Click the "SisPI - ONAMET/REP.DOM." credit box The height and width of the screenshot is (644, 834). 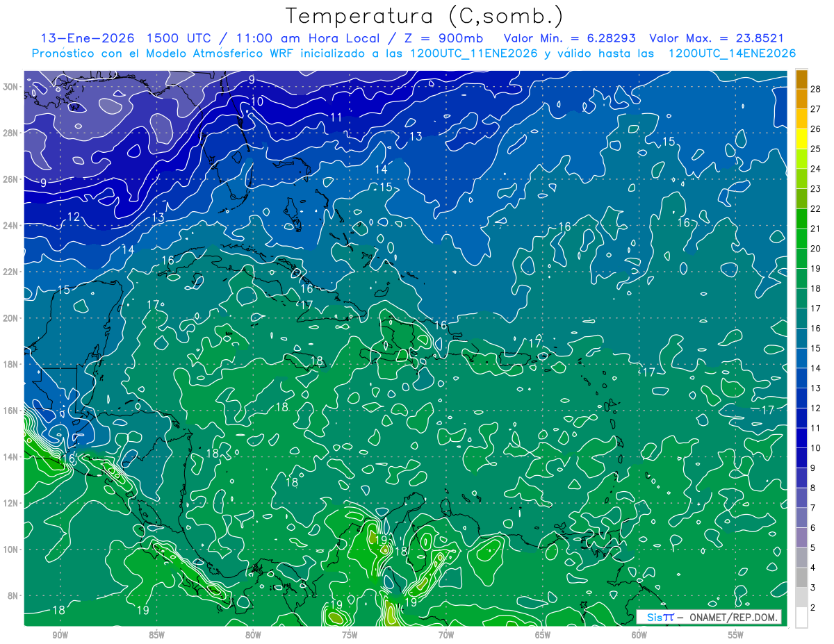(708, 617)
